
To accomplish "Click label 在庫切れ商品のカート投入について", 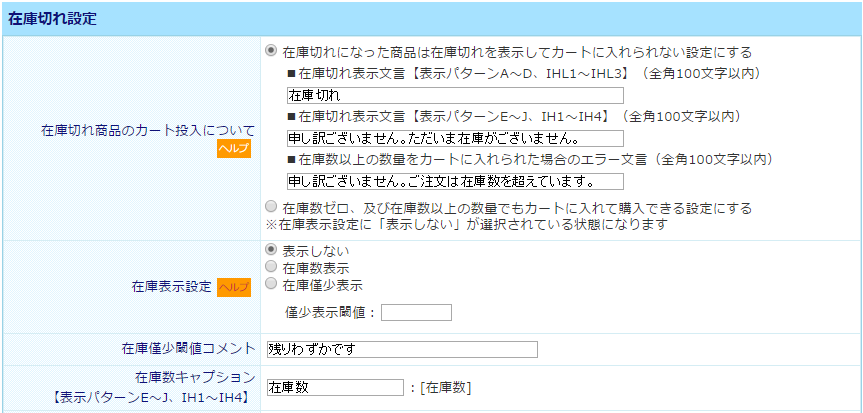I will (x=148, y=131).
